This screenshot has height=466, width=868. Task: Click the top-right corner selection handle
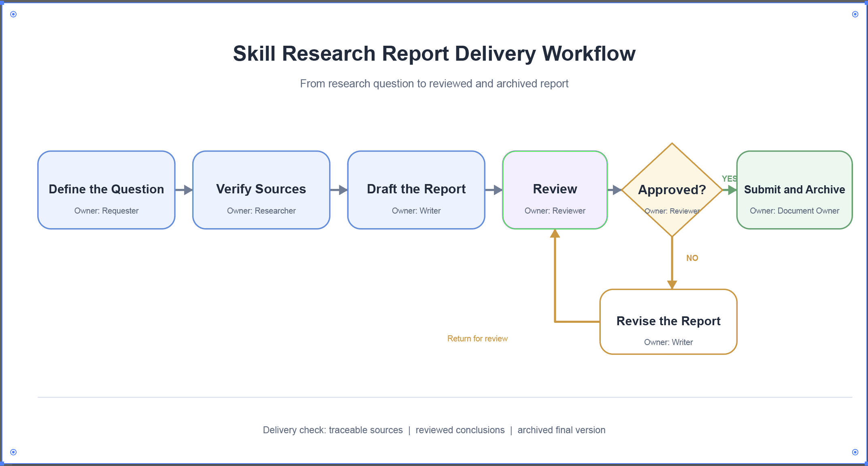point(855,14)
